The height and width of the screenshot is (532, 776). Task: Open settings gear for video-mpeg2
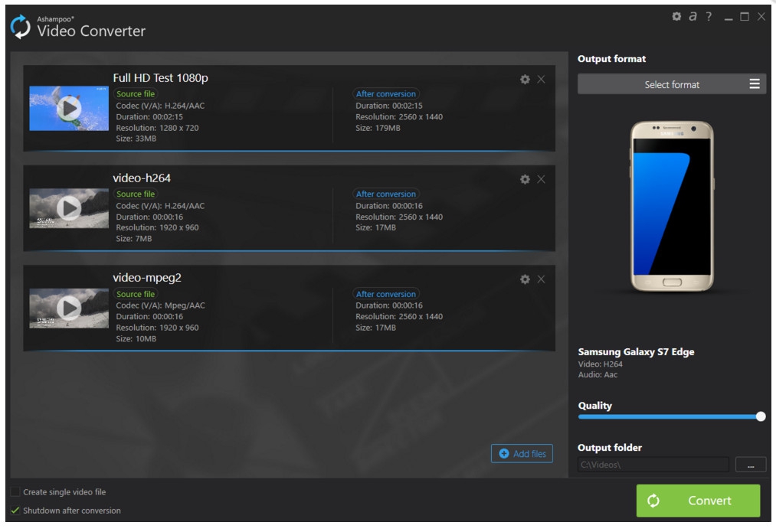tap(525, 279)
